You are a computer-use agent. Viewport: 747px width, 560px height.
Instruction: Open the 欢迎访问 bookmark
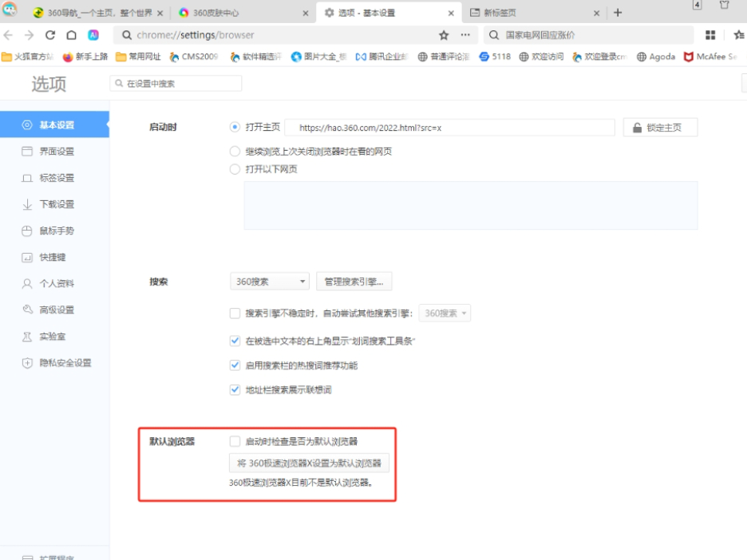tap(541, 57)
